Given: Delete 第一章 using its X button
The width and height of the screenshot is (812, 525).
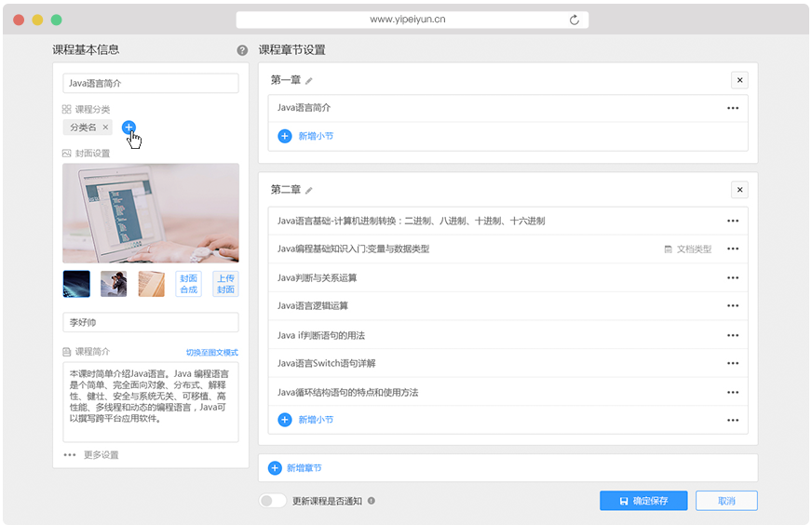Looking at the screenshot, I should tap(739, 80).
